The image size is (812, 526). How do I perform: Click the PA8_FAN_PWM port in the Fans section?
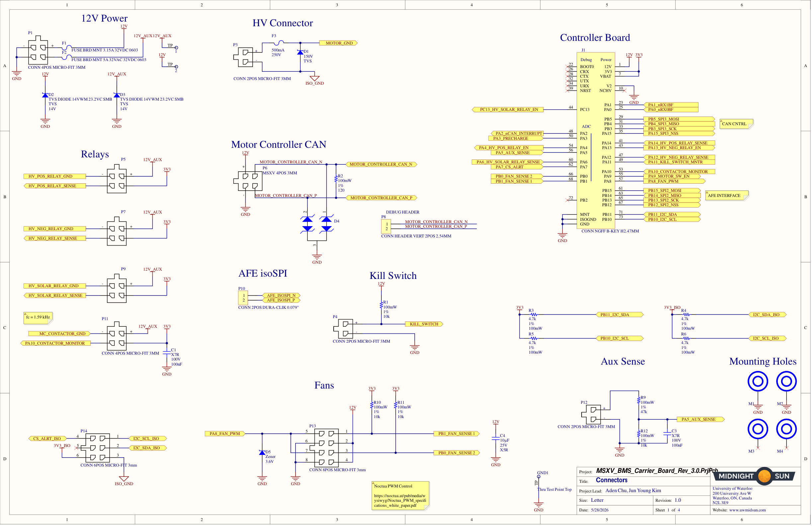(x=225, y=434)
